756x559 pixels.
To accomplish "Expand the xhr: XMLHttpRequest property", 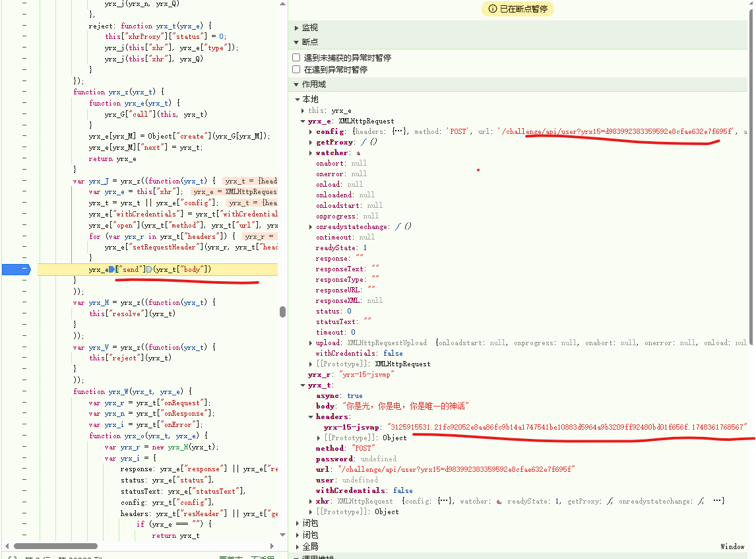I will pos(311,502).
